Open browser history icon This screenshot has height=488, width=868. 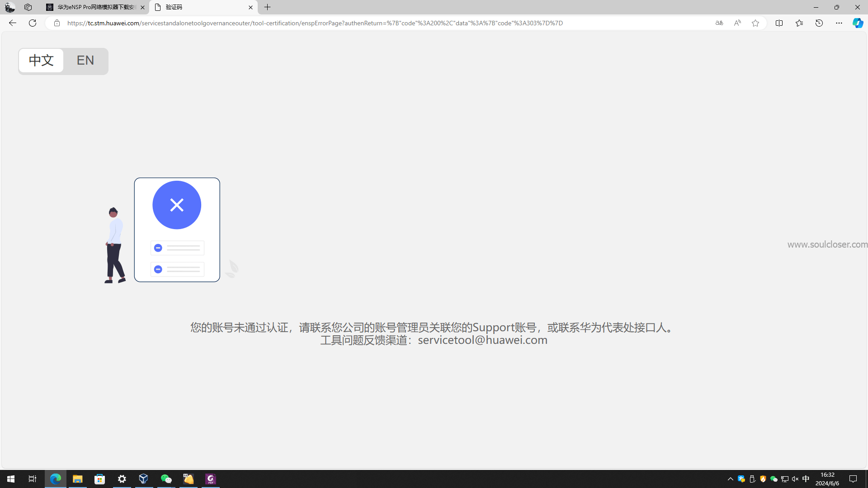pos(819,23)
